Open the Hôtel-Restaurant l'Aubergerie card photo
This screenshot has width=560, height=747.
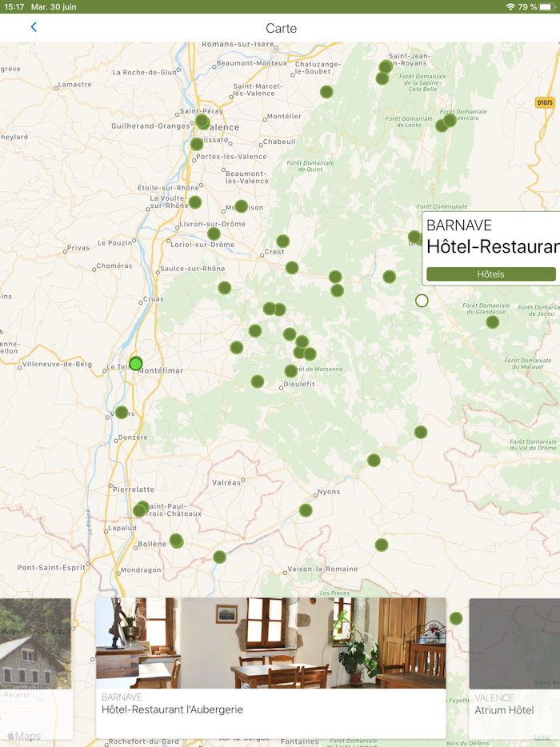(270, 643)
